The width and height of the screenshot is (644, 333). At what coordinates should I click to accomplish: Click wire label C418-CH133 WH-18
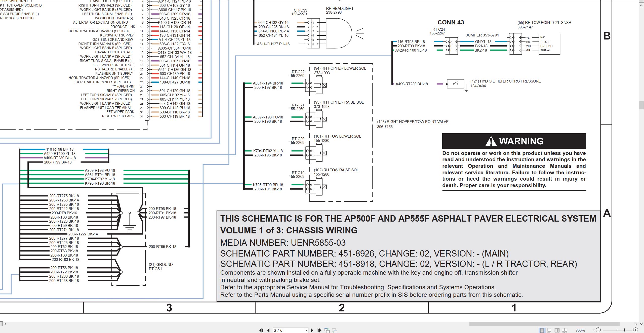point(175,53)
